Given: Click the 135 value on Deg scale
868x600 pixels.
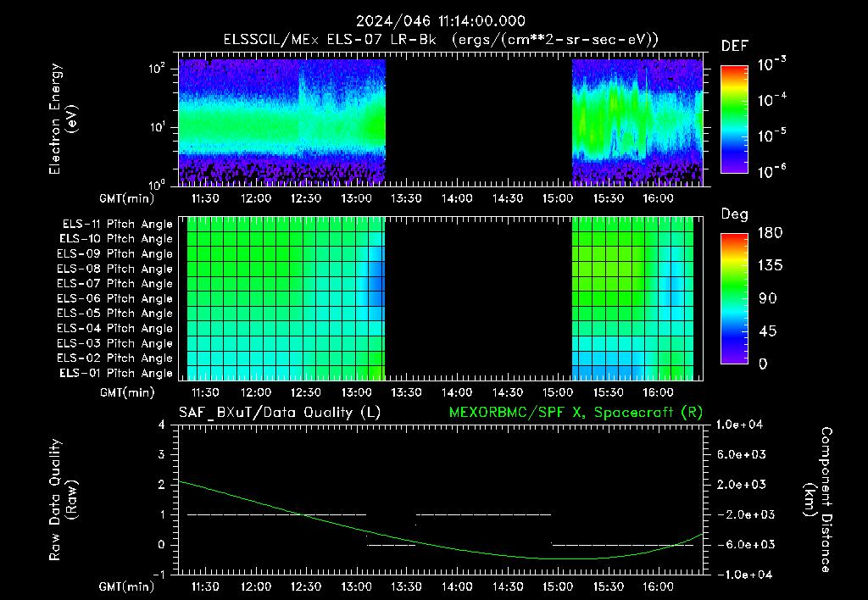Looking at the screenshot, I should pos(770,266).
